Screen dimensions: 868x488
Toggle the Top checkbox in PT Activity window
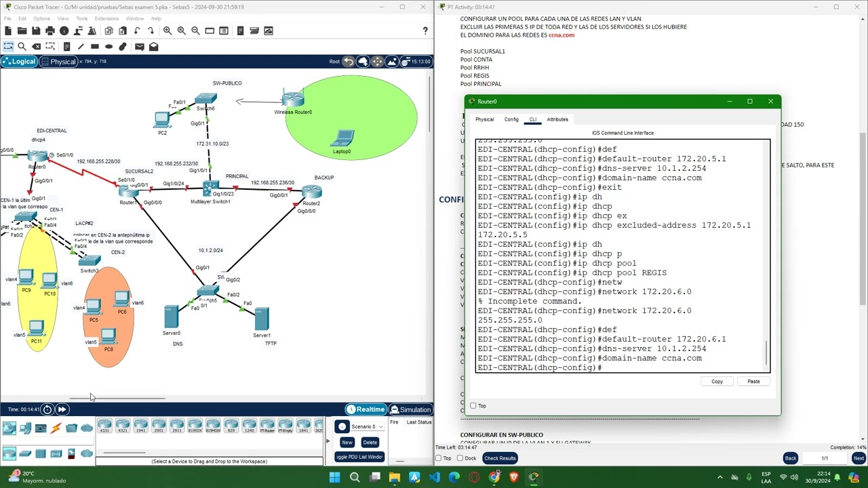pyautogui.click(x=439, y=458)
